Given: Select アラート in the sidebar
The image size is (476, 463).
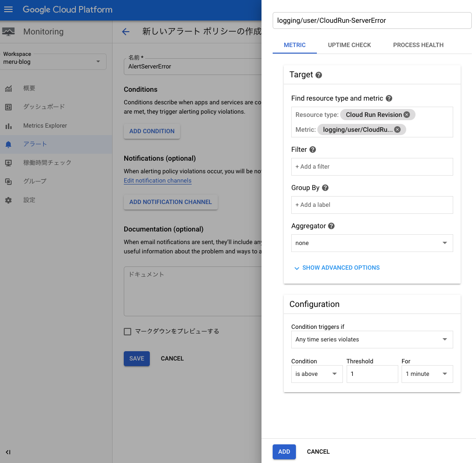Looking at the screenshot, I should [56, 144].
